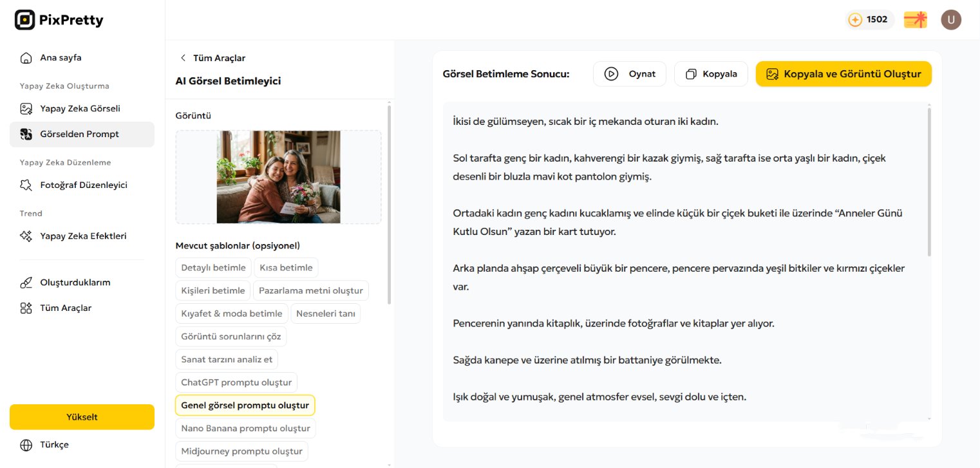Screen dimensions: 980x468
Task: Click text line starting 'Pencerenin yanında kitaplık'
Action: [x=614, y=323]
